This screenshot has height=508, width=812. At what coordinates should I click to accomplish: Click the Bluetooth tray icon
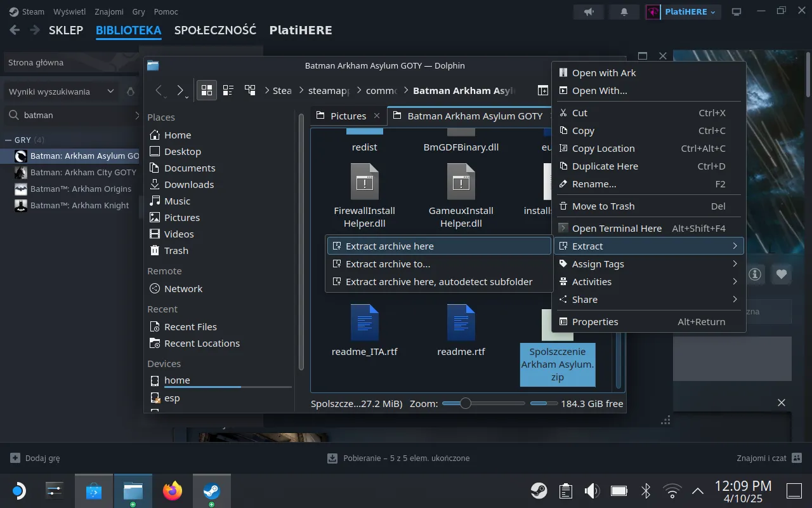[646, 490]
